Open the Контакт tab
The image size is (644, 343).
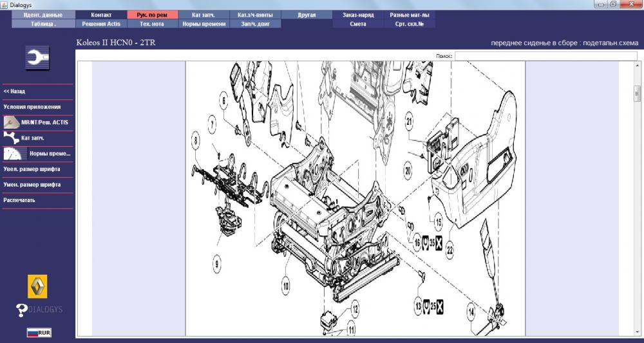(101, 15)
